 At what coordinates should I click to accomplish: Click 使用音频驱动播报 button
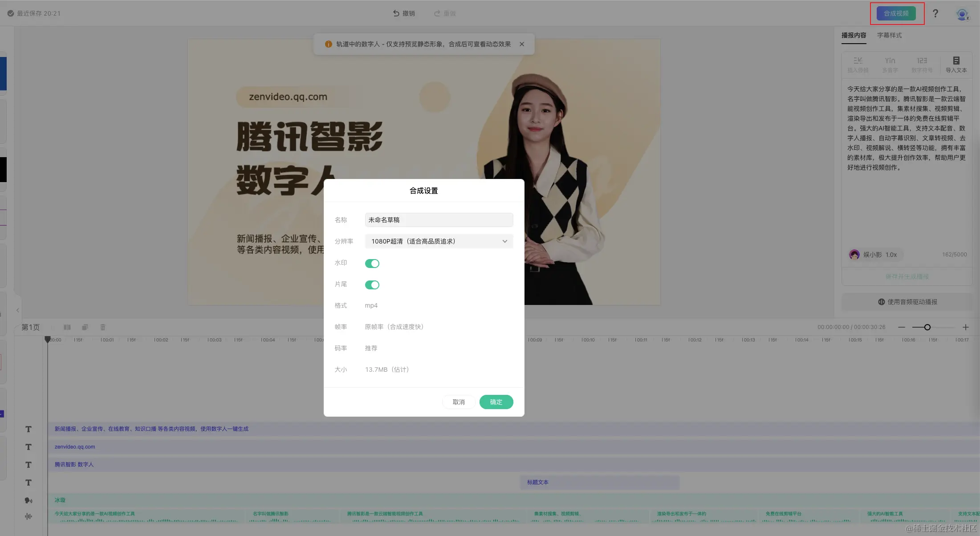[907, 302]
